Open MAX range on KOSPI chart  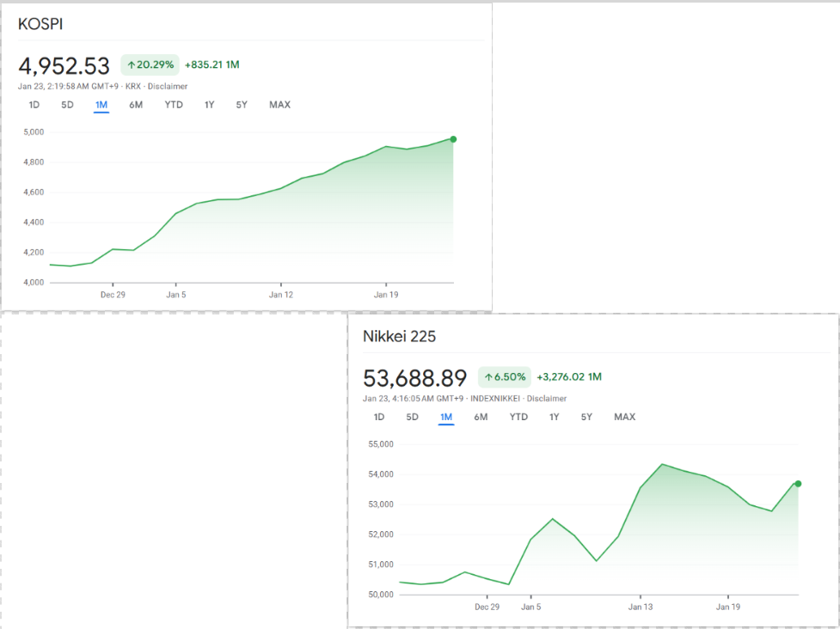[x=279, y=105]
